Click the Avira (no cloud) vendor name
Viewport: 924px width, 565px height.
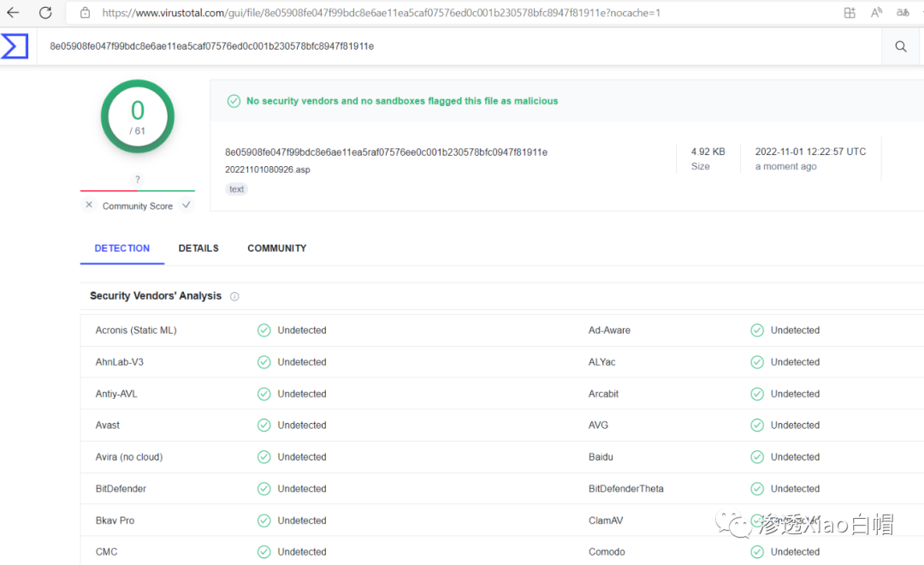pyautogui.click(x=129, y=457)
